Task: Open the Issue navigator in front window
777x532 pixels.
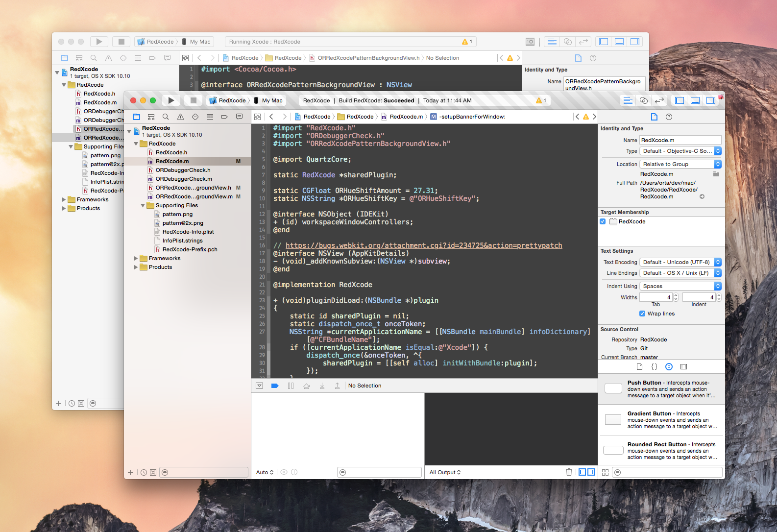Action: coord(181,117)
